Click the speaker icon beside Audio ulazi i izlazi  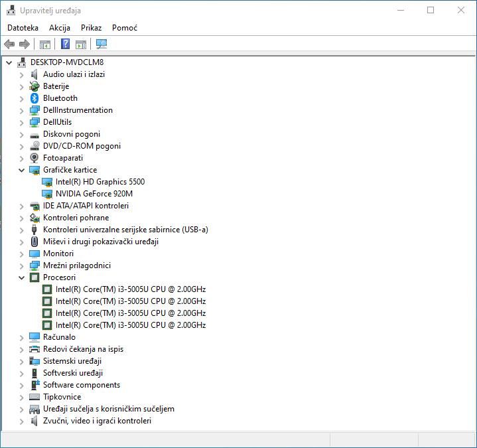click(34, 74)
